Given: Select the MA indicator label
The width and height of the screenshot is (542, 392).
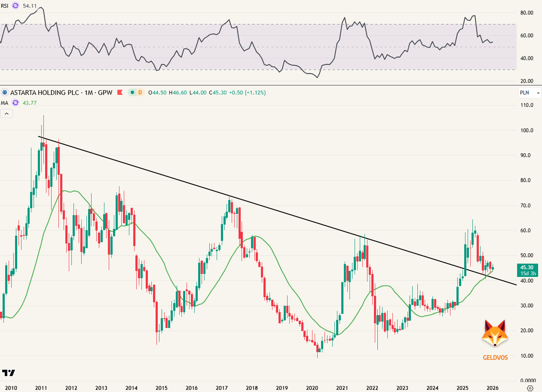Looking at the screenshot, I should tap(5, 103).
